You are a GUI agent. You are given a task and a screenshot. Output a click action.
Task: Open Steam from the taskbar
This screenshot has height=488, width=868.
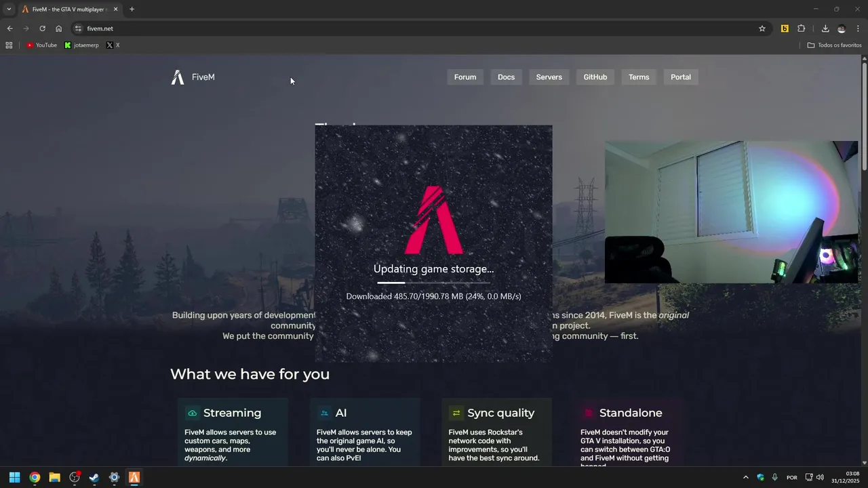click(94, 477)
